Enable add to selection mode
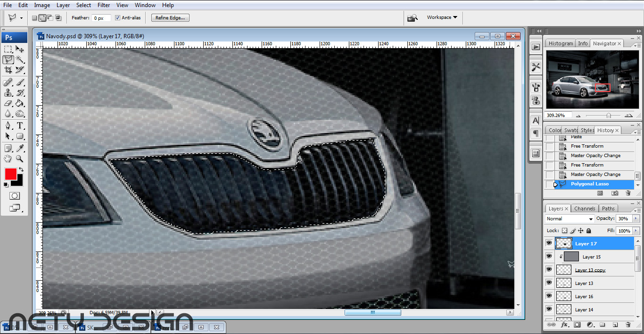 [x=42, y=18]
